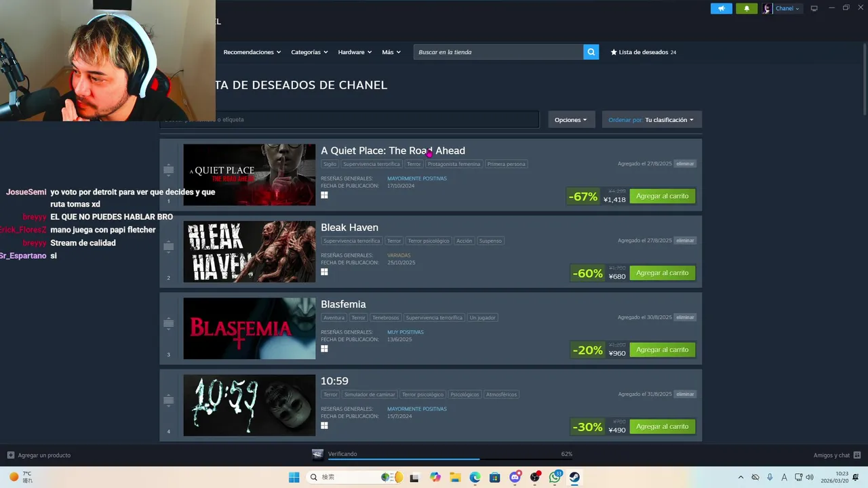Remove A Quiet Place via eliminar
This screenshot has width=868, height=488.
coord(685,163)
